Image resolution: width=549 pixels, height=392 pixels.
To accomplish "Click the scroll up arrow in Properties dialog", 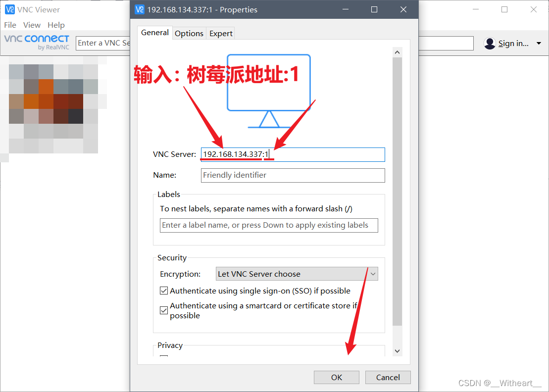I will pyautogui.click(x=397, y=52).
